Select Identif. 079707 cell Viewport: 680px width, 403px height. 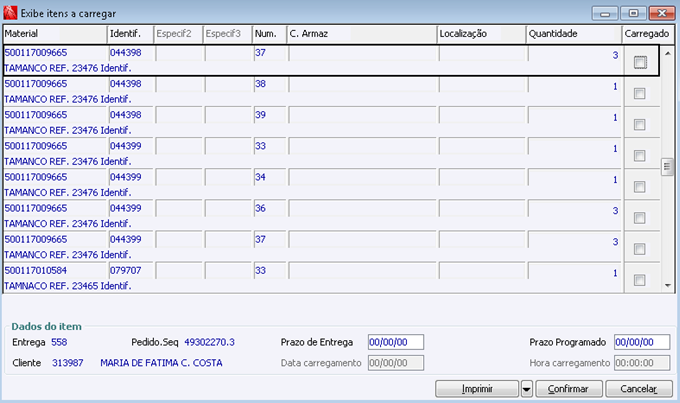point(131,270)
